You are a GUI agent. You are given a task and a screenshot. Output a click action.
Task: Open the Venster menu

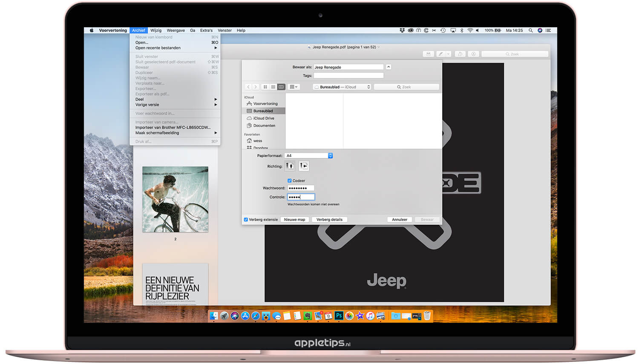[x=225, y=30]
